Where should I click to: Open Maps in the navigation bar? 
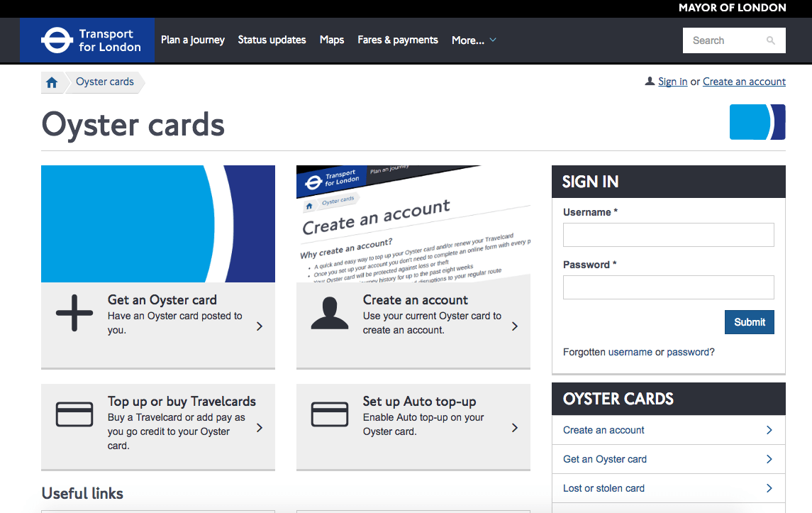coord(332,40)
